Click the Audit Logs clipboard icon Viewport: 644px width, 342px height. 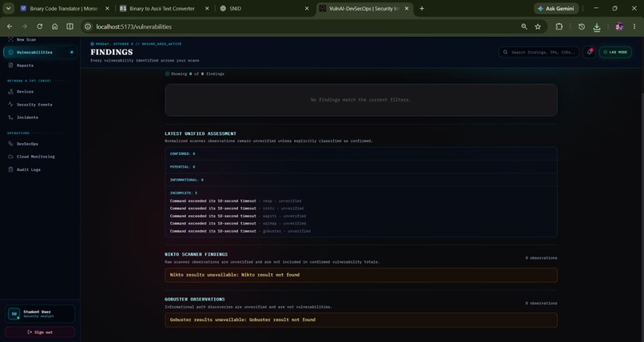pos(10,169)
